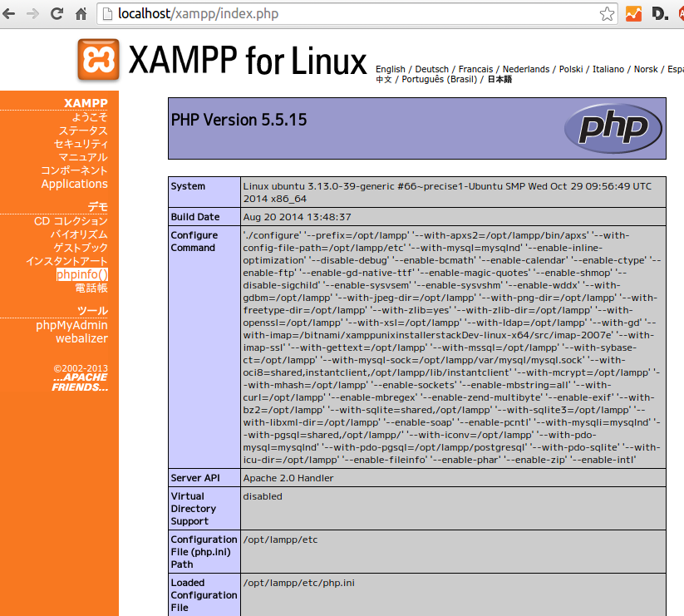Screen dimensions: 684x616
Task: Click the 'XAMPP for Linux' page title
Action: pos(248,60)
